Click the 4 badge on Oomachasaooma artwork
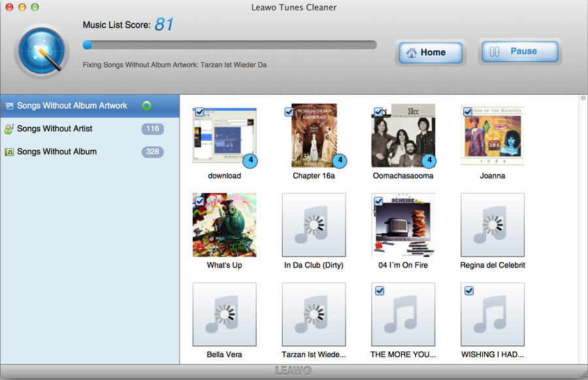Image resolution: width=588 pixels, height=380 pixels. coord(429,161)
